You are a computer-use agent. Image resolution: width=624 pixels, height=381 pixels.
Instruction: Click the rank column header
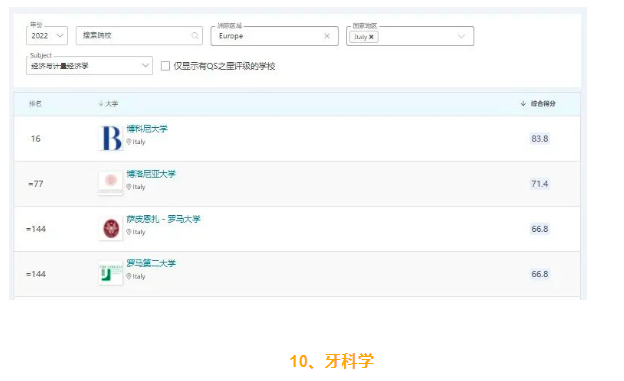[35, 104]
